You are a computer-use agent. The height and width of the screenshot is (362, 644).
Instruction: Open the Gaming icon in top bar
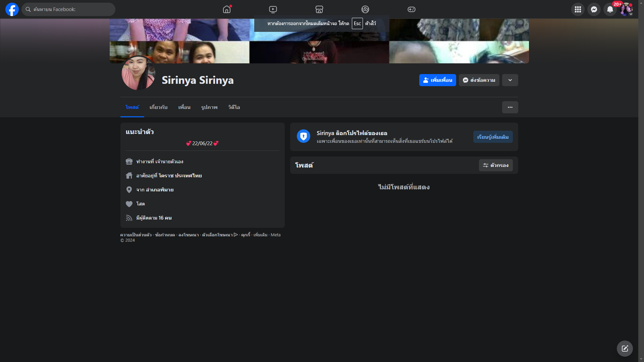click(x=412, y=9)
